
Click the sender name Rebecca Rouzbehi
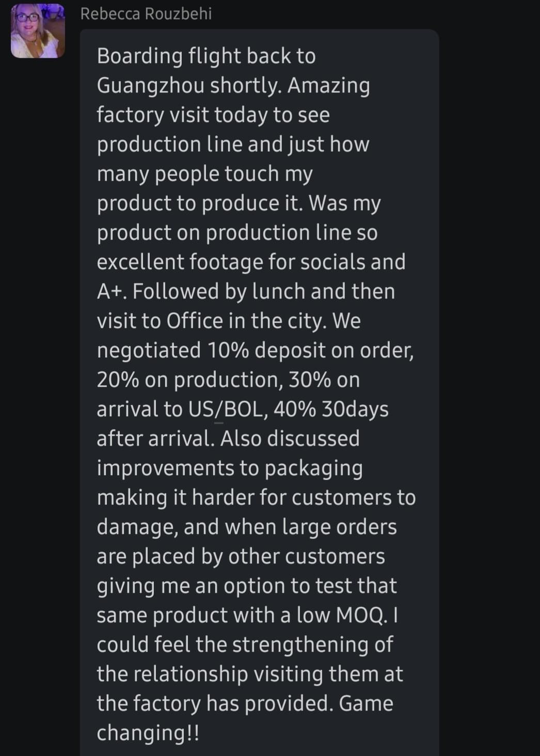point(146,14)
